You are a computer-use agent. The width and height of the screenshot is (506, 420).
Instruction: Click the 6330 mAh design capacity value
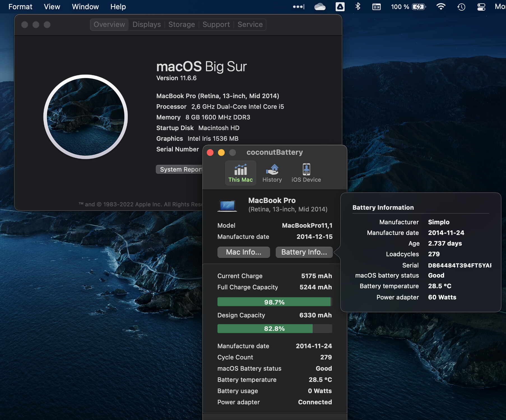pyautogui.click(x=315, y=315)
